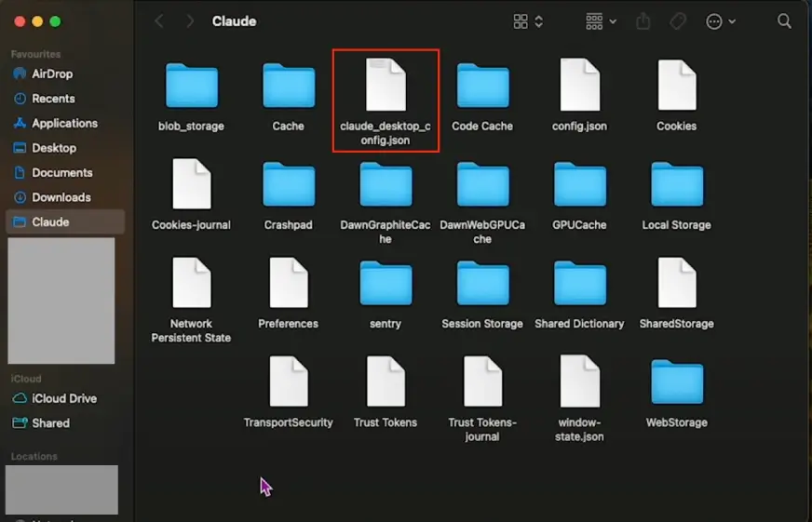
Task: Go back with the back arrow
Action: pos(159,20)
